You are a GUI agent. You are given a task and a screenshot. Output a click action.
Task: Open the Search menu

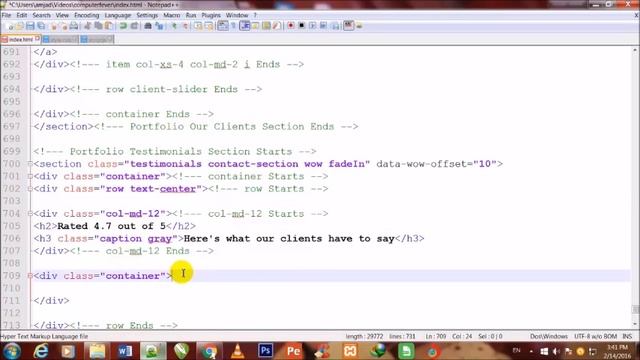point(41,15)
